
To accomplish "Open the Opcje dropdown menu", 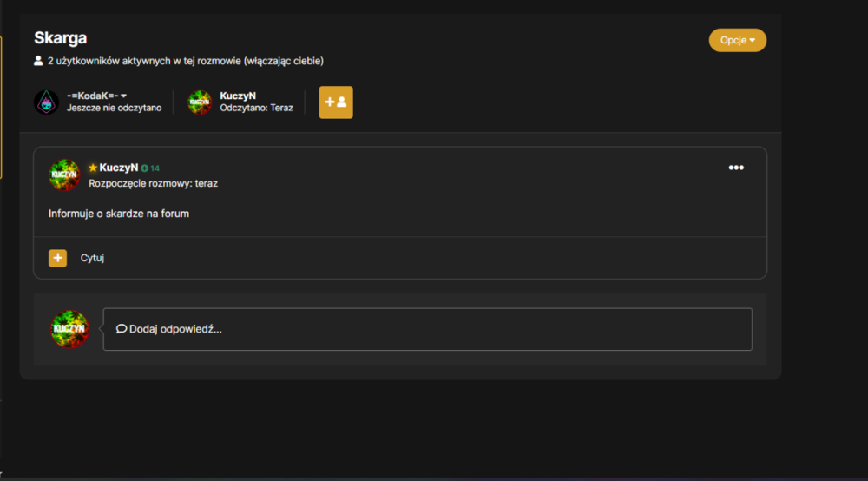I will 737,41.
